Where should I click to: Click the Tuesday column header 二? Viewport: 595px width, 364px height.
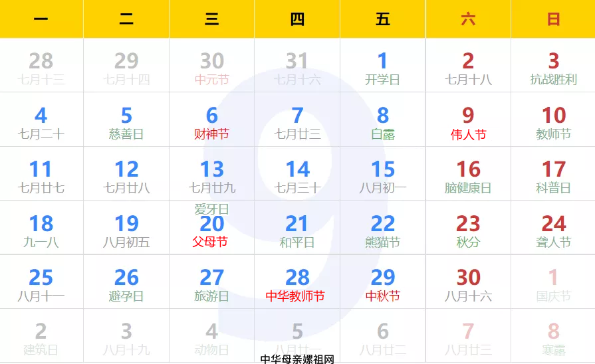pyautogui.click(x=126, y=19)
